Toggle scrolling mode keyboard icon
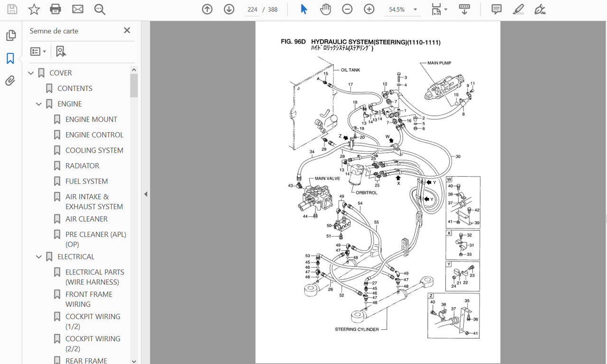Image resolution: width=607 pixels, height=364 pixels. (x=464, y=9)
